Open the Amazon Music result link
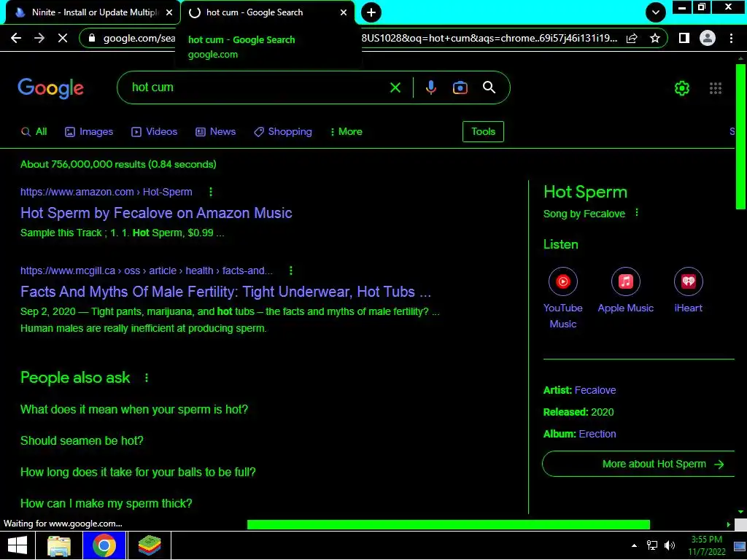Screen dimensions: 747x560 tap(156, 213)
